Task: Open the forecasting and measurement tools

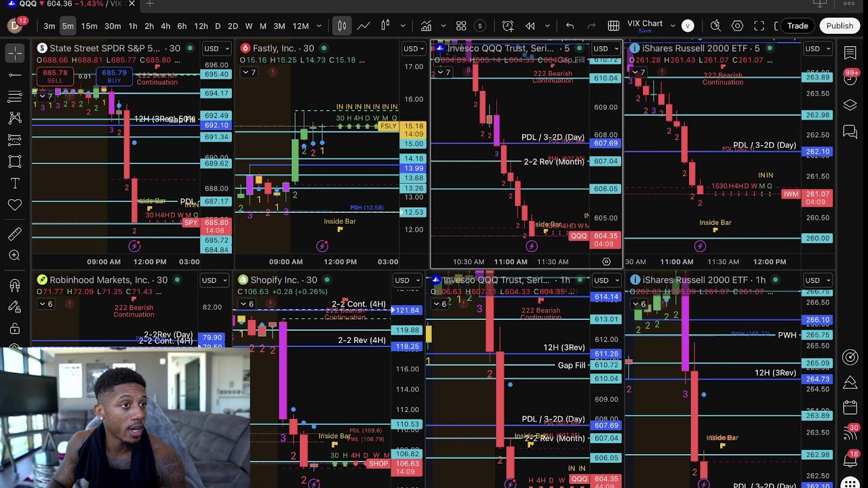Action: pyautogui.click(x=15, y=140)
